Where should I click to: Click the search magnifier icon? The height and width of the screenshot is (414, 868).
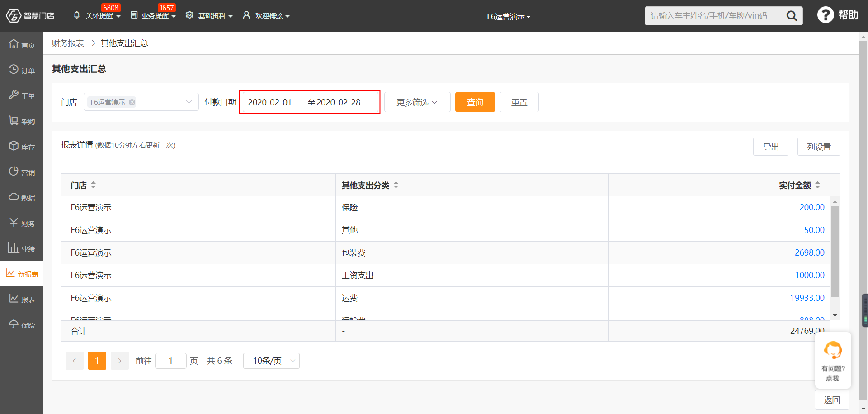792,16
